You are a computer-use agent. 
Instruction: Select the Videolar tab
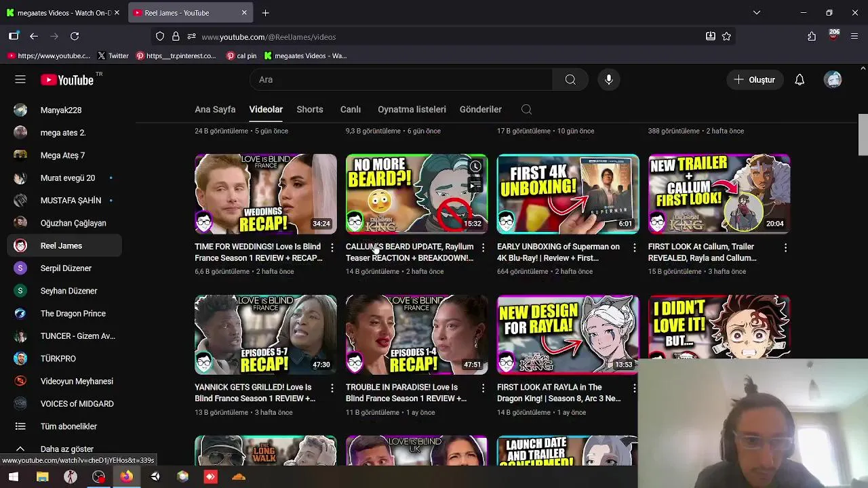(266, 109)
